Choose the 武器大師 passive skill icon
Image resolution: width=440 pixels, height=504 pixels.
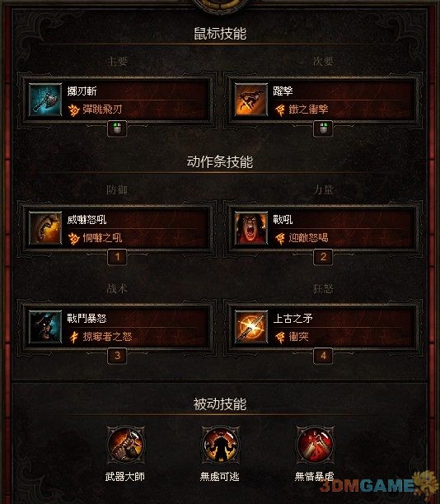tap(125, 445)
